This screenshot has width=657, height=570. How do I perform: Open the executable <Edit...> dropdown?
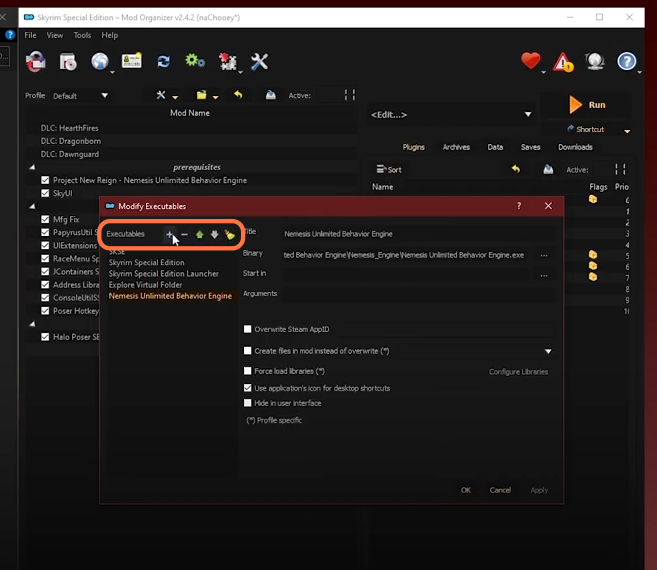[451, 114]
